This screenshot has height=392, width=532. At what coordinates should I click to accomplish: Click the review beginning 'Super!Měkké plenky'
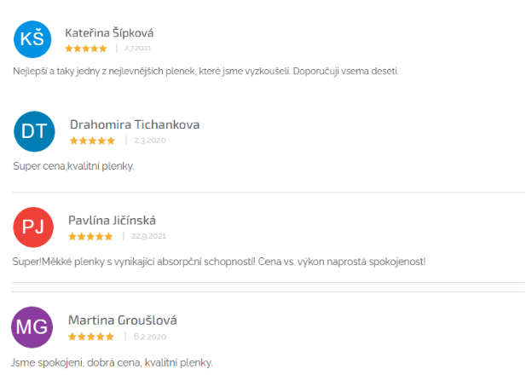[x=219, y=262]
